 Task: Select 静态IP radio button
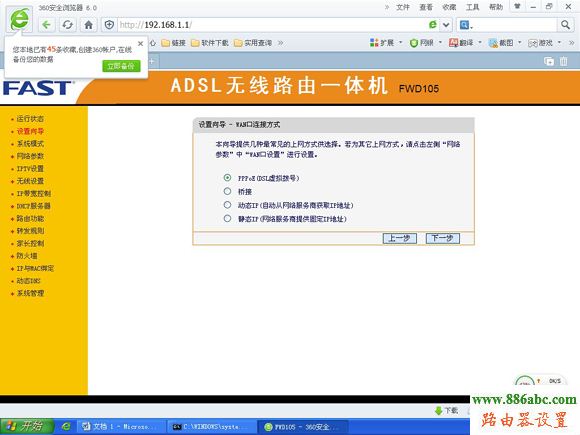pyautogui.click(x=227, y=219)
